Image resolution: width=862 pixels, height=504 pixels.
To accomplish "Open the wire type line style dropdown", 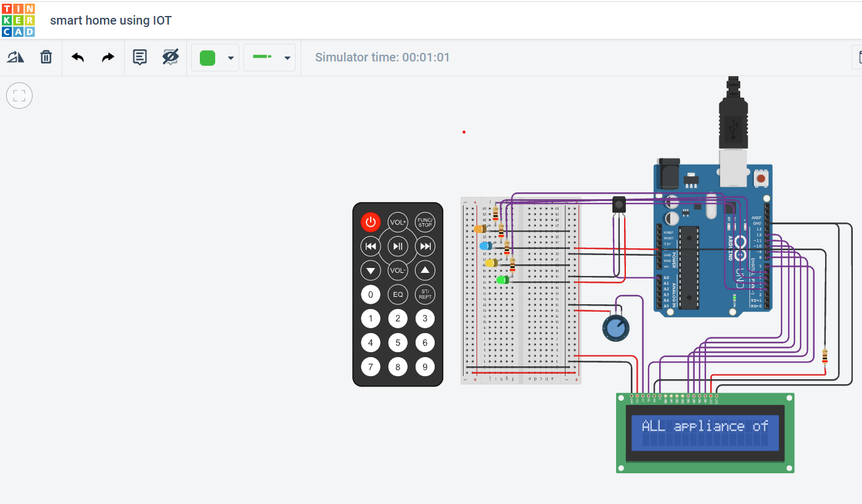I will click(270, 57).
